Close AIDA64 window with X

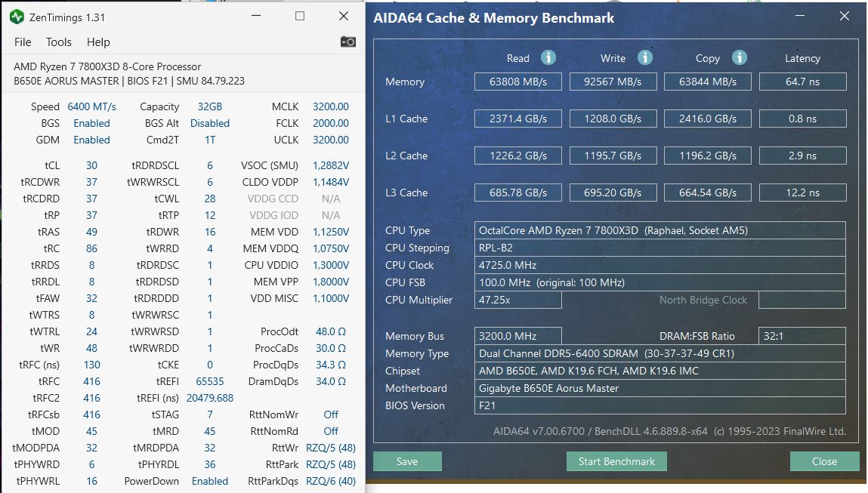844,16
